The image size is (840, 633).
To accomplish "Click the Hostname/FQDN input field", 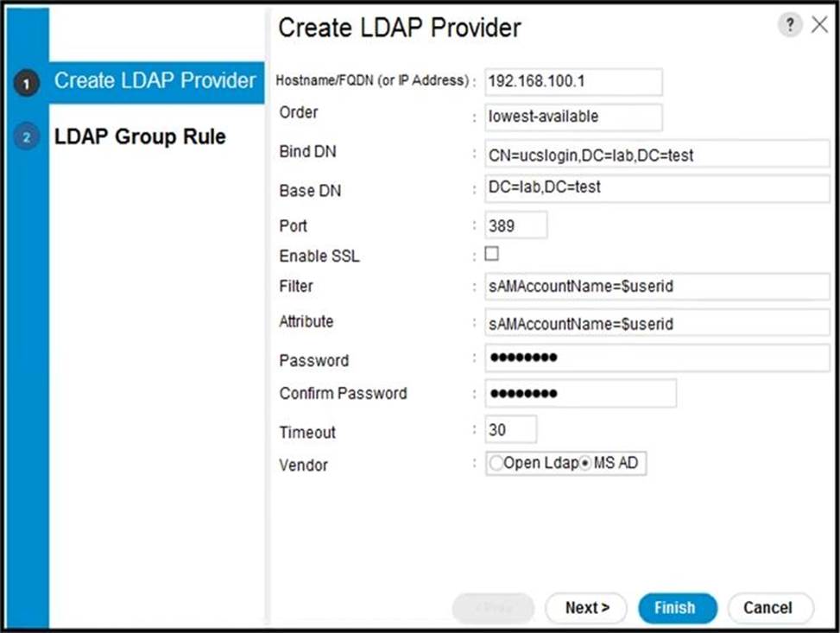I will 573,81.
